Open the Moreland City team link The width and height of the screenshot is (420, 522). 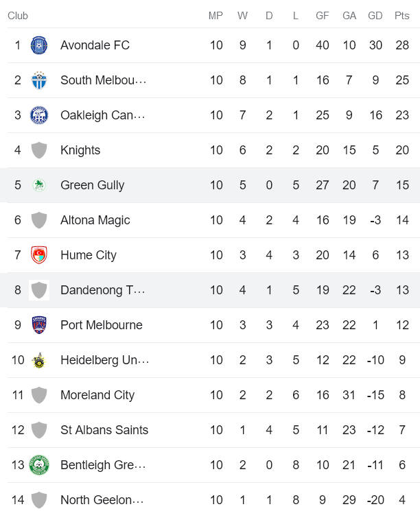click(x=97, y=395)
